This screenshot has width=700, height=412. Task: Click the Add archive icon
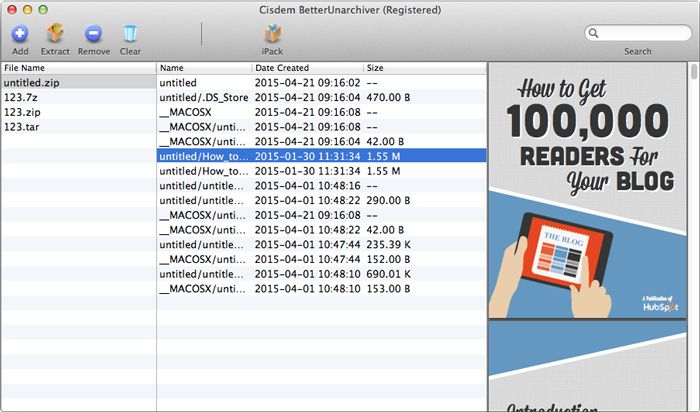tap(20, 33)
